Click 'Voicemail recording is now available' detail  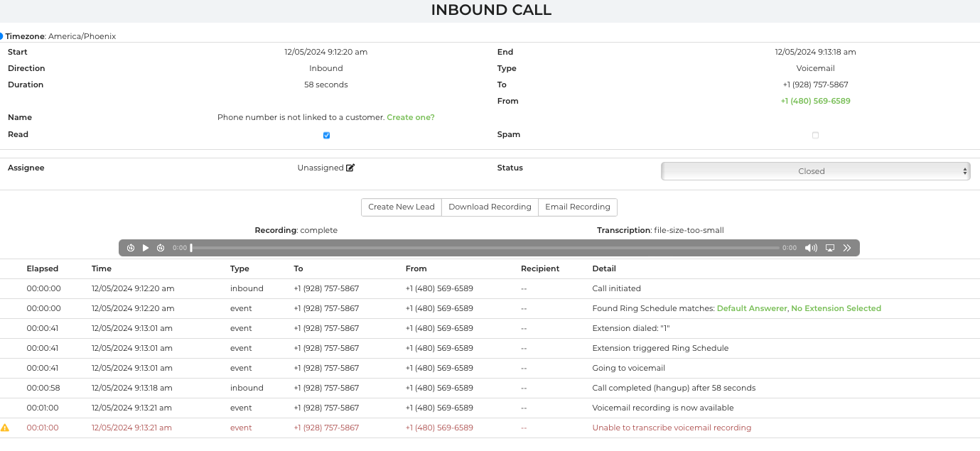(663, 408)
